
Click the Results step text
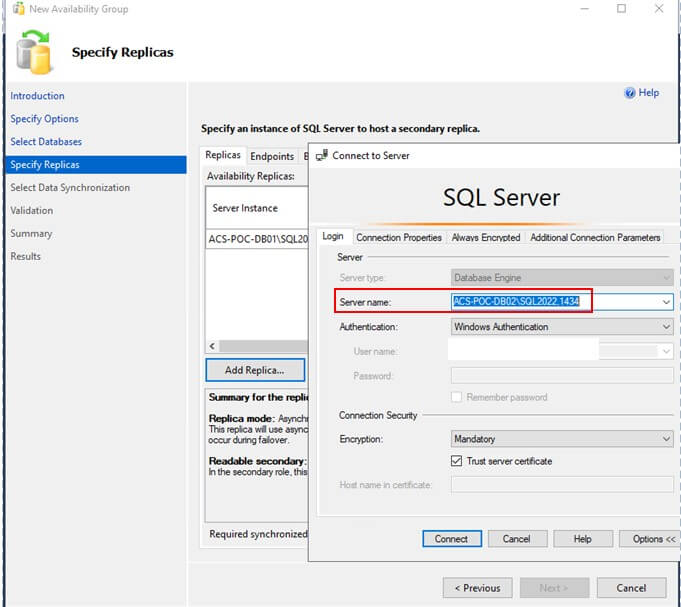click(x=25, y=256)
